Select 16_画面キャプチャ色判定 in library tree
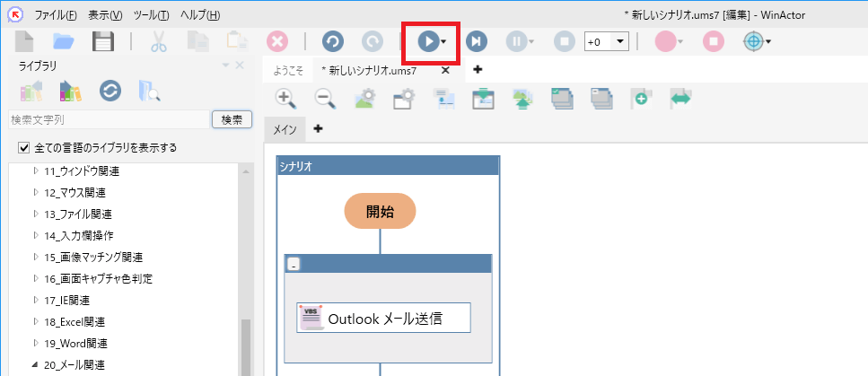The height and width of the screenshot is (376, 868). pos(98,278)
